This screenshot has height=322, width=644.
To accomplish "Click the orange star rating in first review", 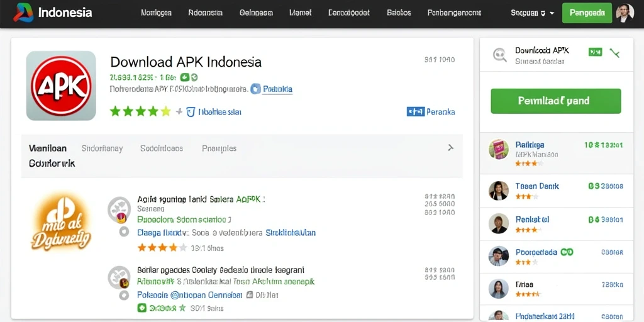I will (162, 248).
